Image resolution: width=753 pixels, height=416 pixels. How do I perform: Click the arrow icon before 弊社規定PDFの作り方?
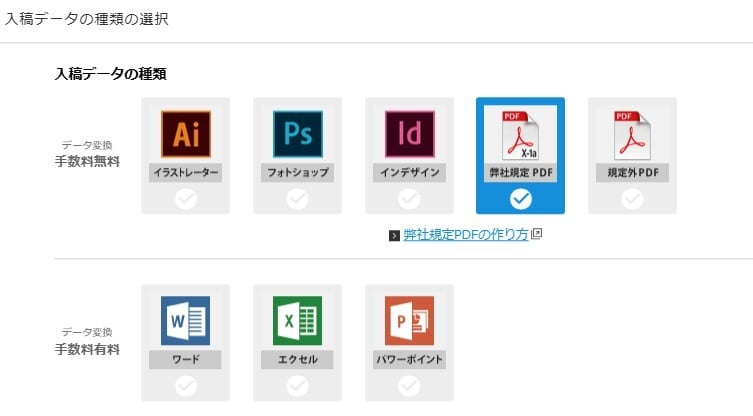coord(394,235)
